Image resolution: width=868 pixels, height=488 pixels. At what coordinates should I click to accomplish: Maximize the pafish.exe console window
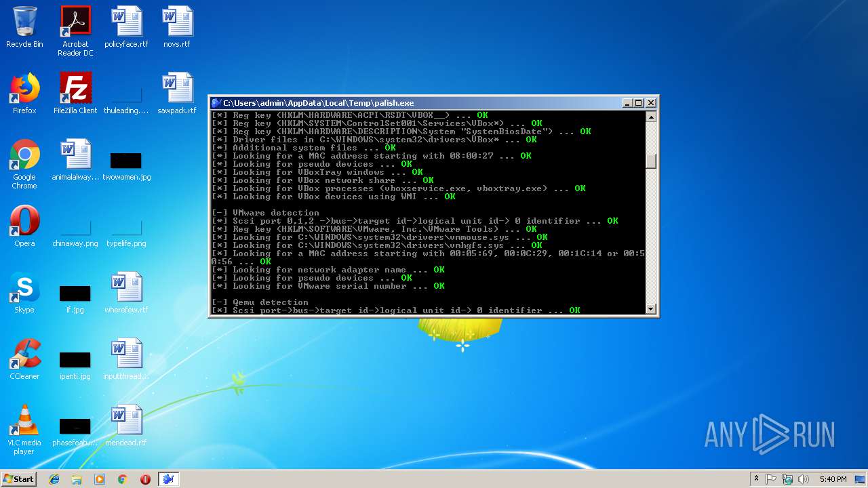click(x=639, y=103)
